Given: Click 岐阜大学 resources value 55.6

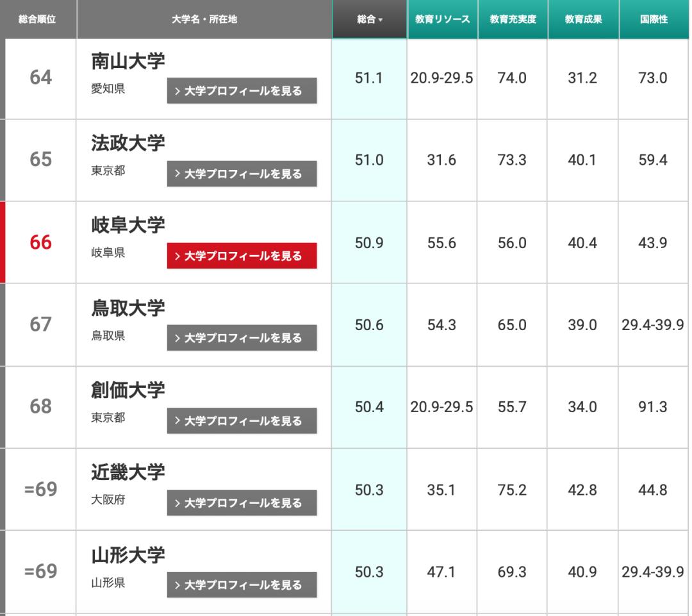Looking at the screenshot, I should pyautogui.click(x=441, y=243).
